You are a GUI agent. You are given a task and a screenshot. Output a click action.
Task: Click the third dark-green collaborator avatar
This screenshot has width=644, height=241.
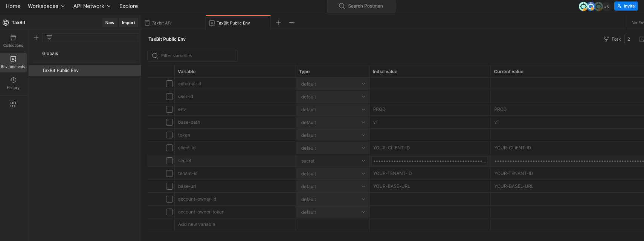pyautogui.click(x=598, y=6)
